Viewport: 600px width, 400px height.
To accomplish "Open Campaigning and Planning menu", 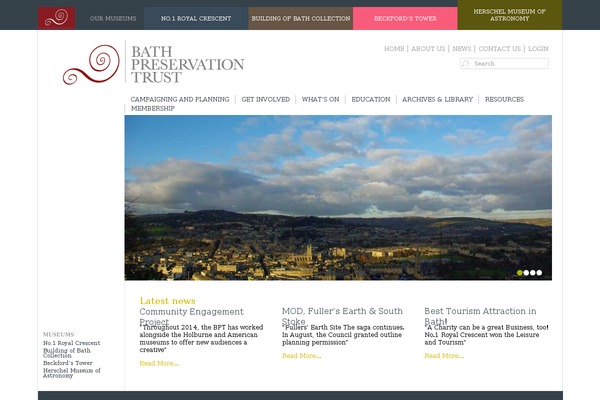I will point(180,100).
